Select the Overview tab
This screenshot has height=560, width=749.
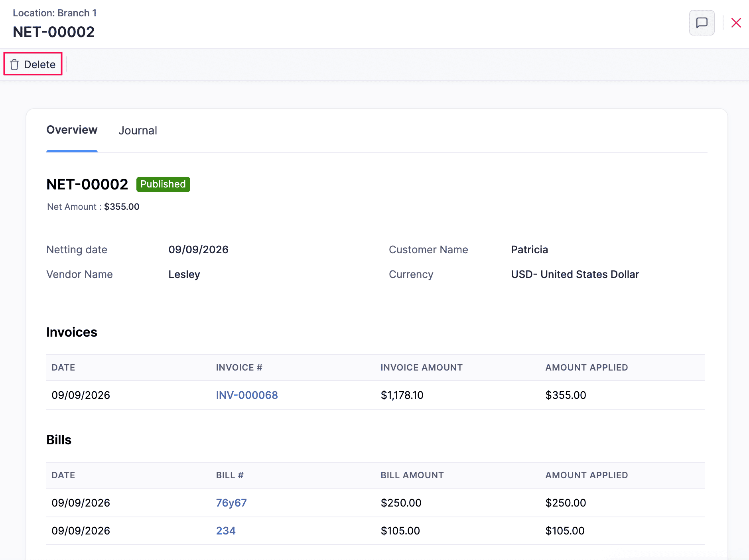coord(72,130)
